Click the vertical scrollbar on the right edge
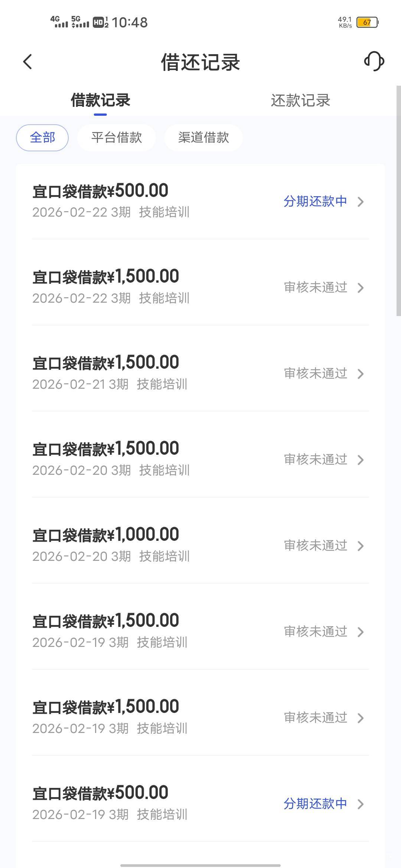The width and height of the screenshot is (401, 868). [398, 200]
